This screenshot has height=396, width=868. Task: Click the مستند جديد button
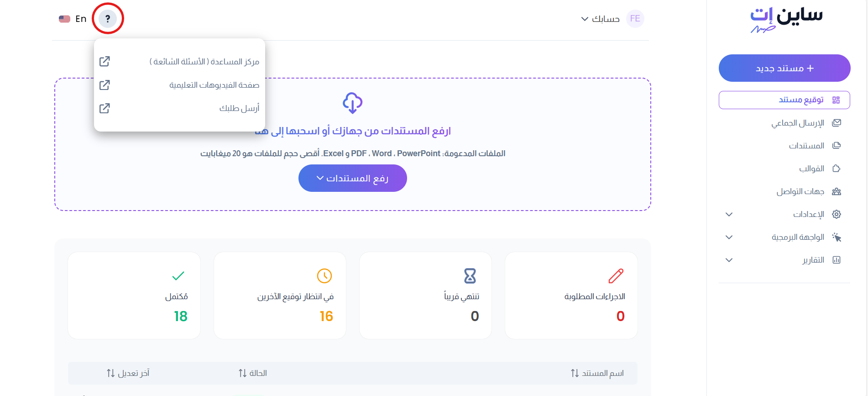784,68
